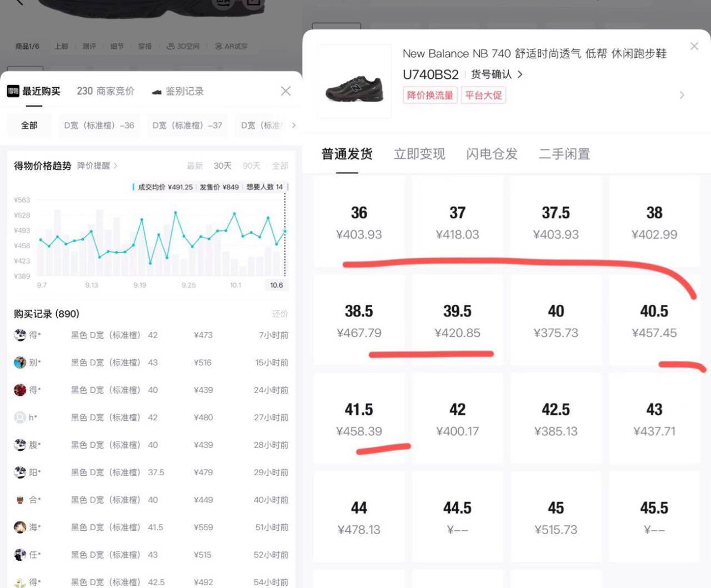This screenshot has height=588, width=711.
Task: Open 降价提醒 price alert link
Action: coord(97,165)
